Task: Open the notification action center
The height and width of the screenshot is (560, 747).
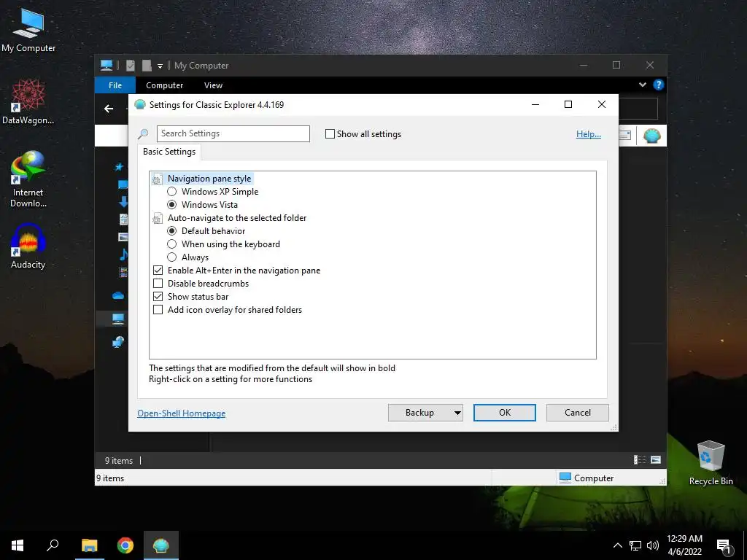Action: point(724,546)
